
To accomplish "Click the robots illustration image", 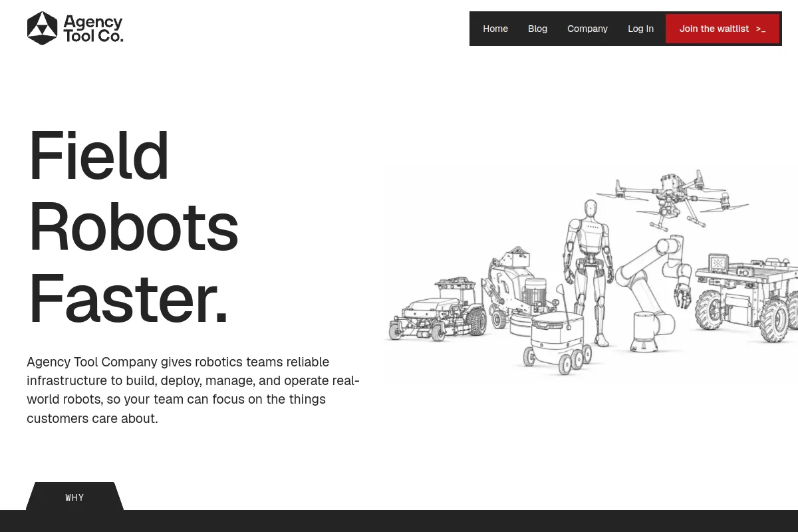I will point(591,273).
